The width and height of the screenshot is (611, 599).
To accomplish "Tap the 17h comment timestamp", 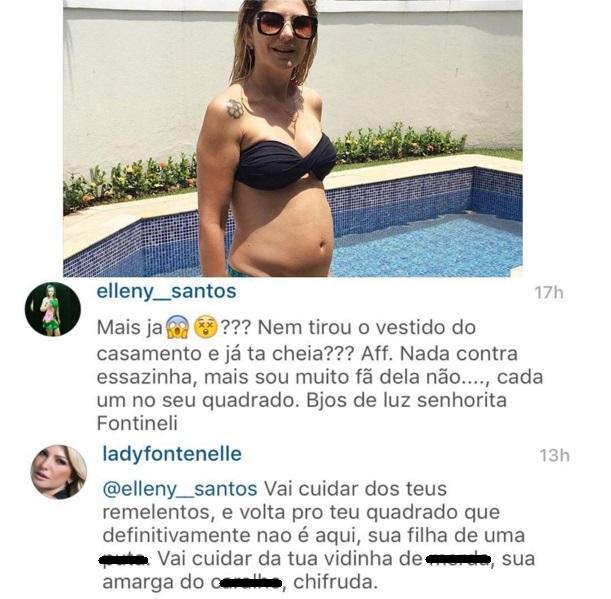I will coord(549,293).
